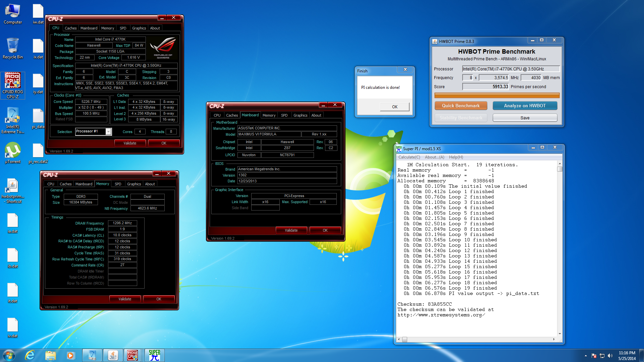Viewport: 644px width, 362px height.
Task: Click OK in the Mainboard CPU-Z window
Action: (325, 230)
